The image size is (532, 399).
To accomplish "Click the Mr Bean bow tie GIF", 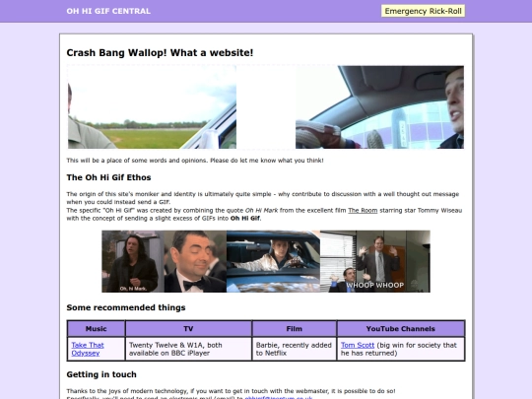I will [195, 261].
